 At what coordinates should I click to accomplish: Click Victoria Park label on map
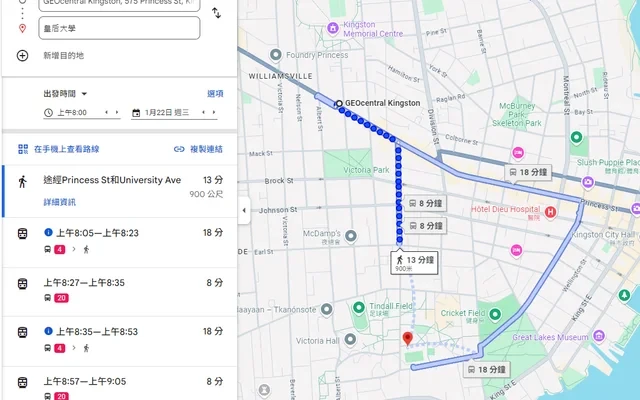[x=366, y=170]
